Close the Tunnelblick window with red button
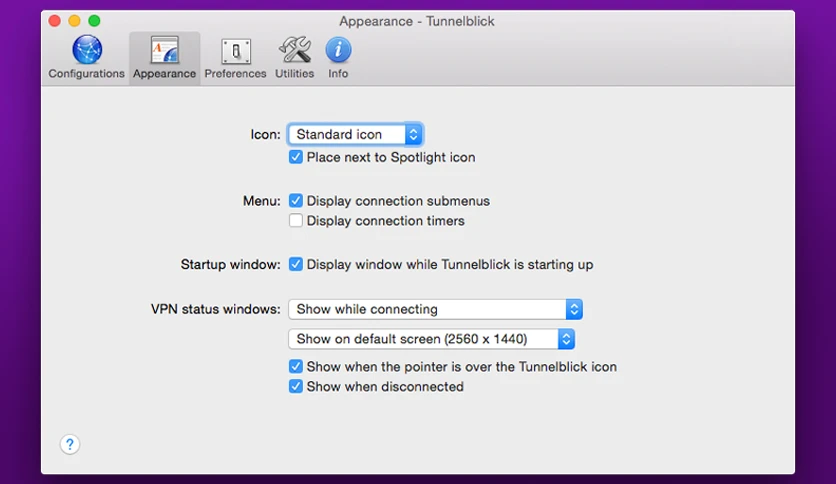836x484 pixels. coord(54,21)
